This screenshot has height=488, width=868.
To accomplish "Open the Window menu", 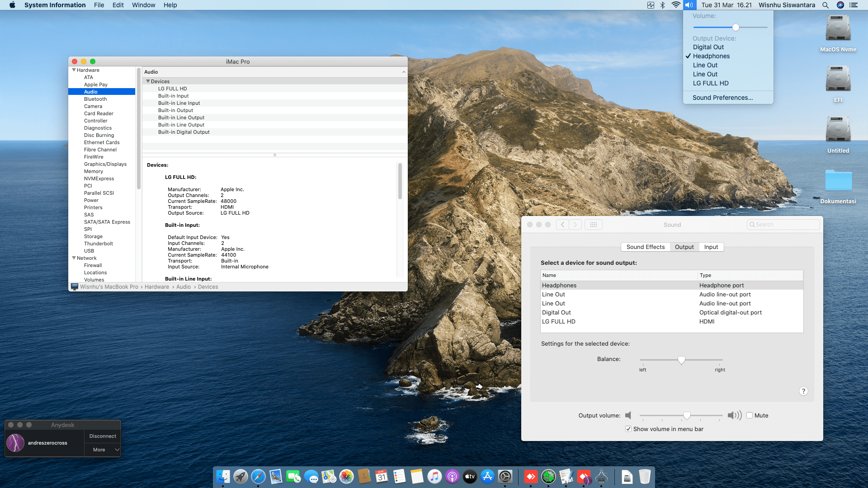I will pos(143,5).
